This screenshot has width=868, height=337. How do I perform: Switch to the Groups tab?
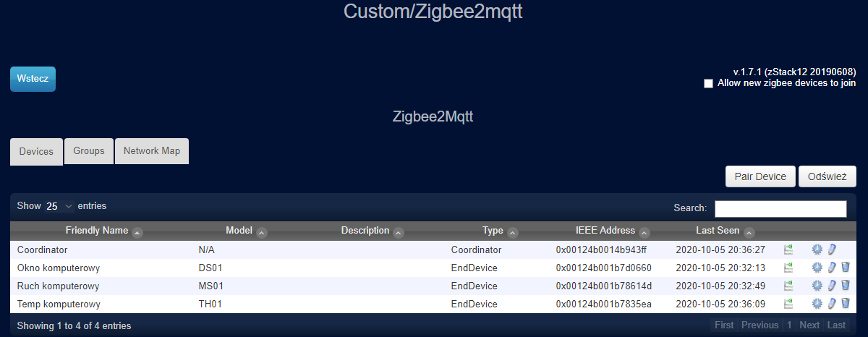(x=89, y=151)
